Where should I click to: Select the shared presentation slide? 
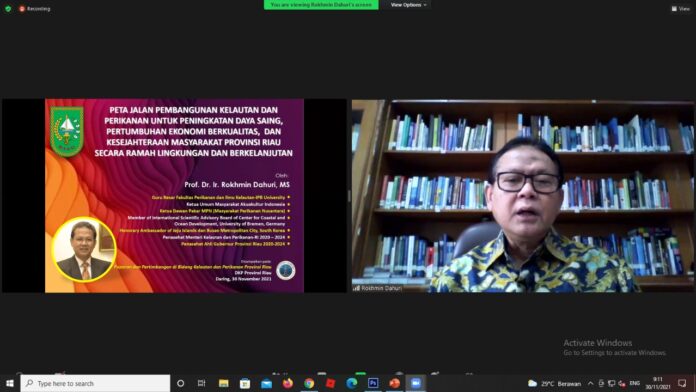(174, 195)
